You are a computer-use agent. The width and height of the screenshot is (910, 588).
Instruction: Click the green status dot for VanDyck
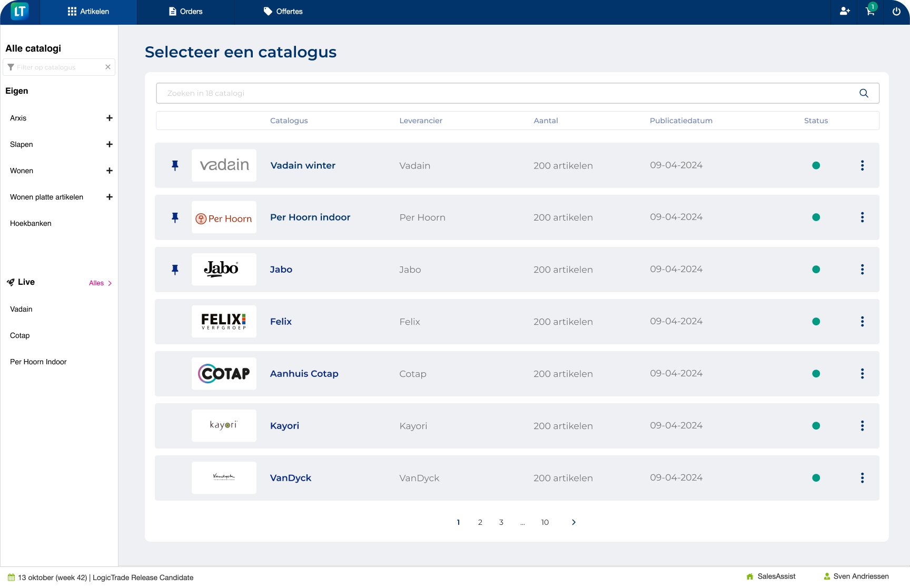(816, 478)
